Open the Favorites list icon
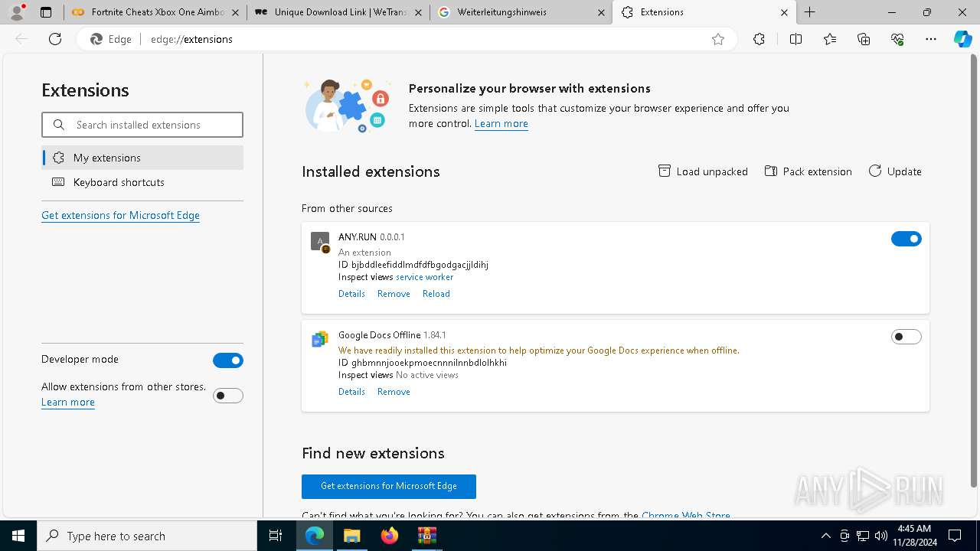The height and width of the screenshot is (551, 980). [830, 39]
